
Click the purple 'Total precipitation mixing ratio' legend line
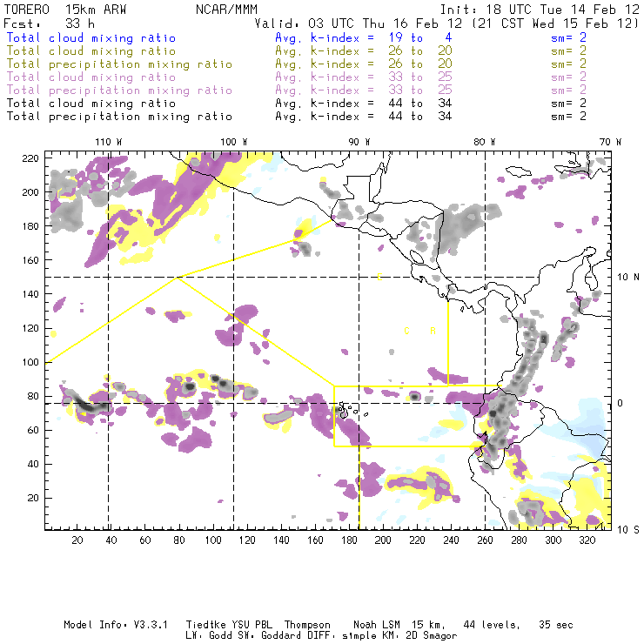point(119,91)
